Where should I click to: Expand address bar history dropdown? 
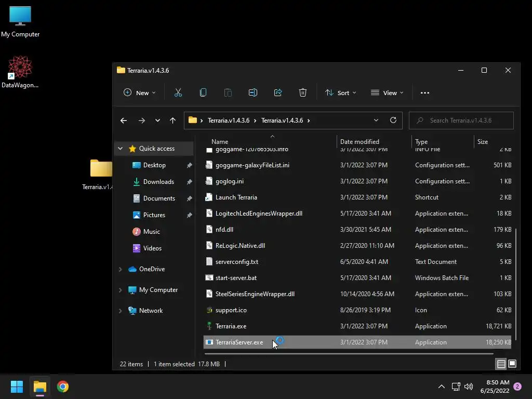tap(376, 120)
